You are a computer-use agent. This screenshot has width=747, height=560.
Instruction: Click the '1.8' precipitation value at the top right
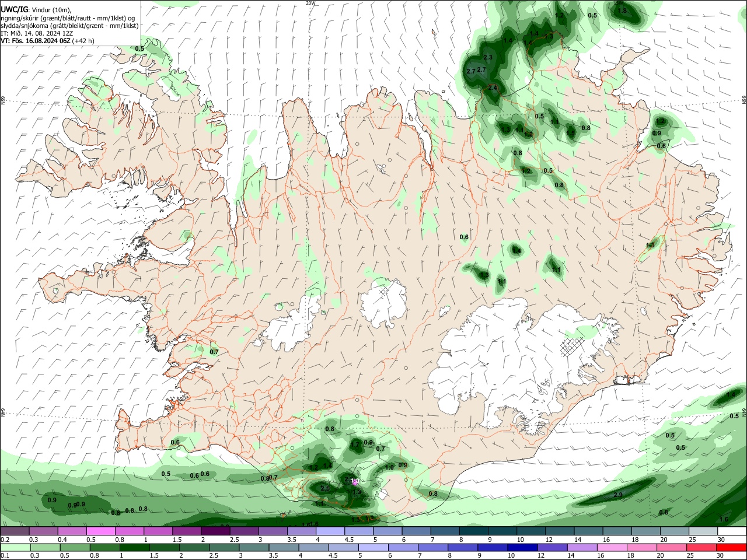click(x=622, y=11)
